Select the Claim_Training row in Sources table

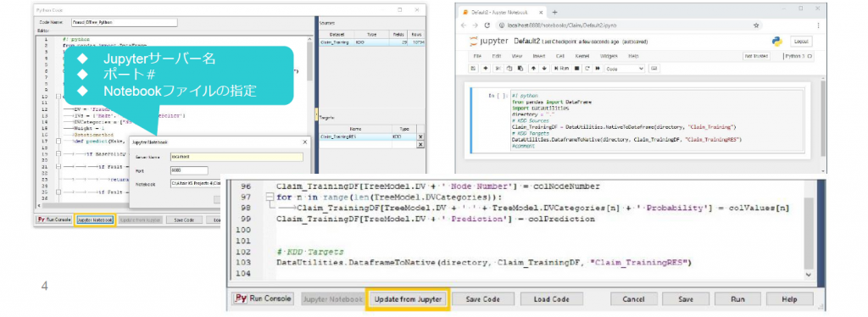tap(372, 42)
